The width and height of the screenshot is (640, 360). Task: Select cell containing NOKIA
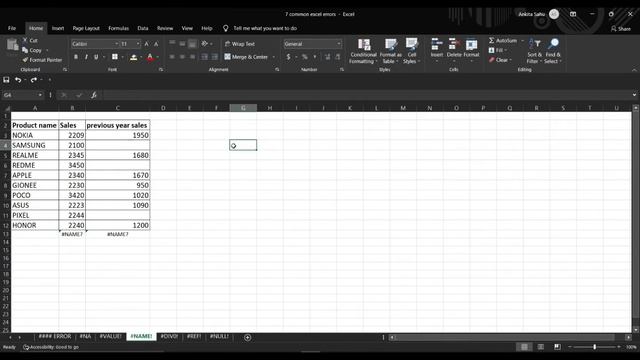(x=35, y=135)
